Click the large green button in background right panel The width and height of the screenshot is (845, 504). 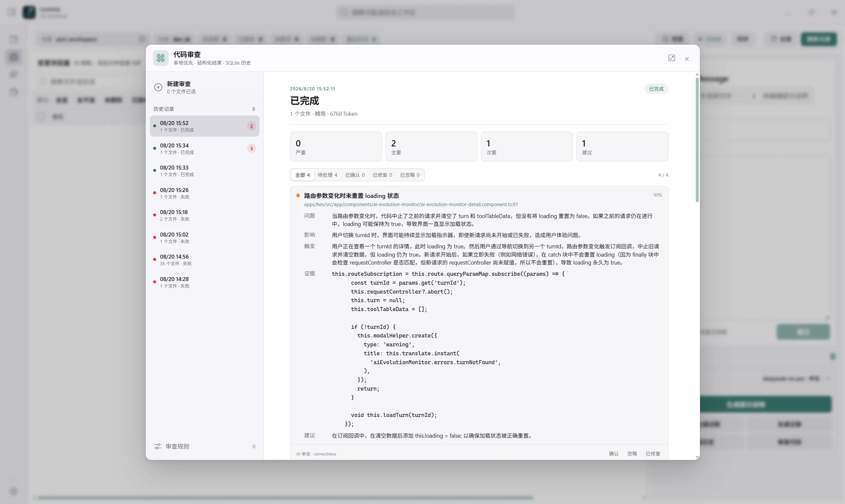click(765, 404)
